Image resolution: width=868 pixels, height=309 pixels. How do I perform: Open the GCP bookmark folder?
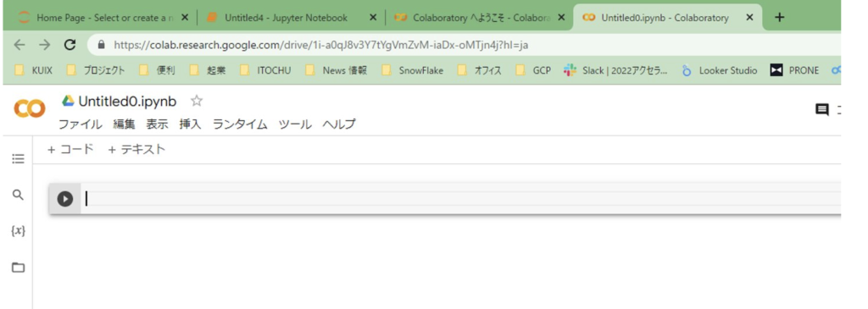(x=533, y=70)
